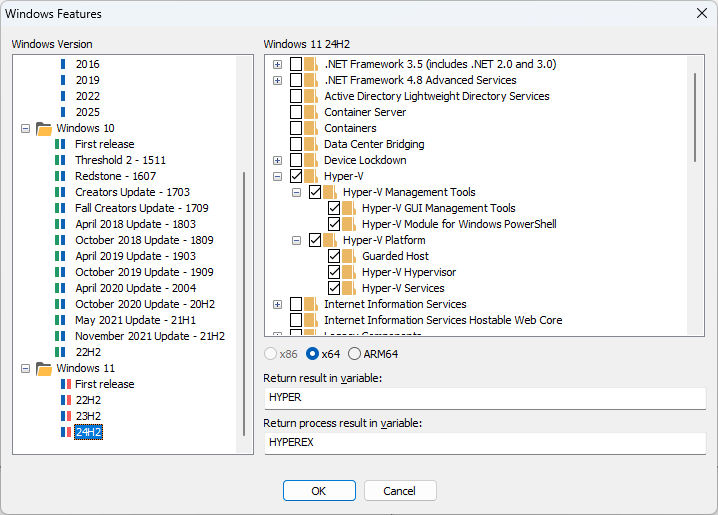Click the icon beside April 2020 Update - 2004
Image resolution: width=718 pixels, height=515 pixels.
point(60,288)
